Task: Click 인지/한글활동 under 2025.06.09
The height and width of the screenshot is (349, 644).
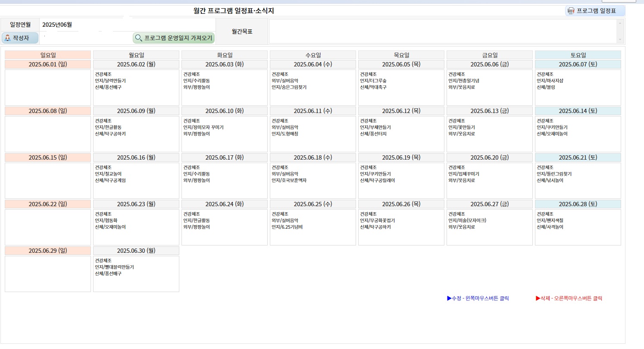Action: [x=108, y=127]
